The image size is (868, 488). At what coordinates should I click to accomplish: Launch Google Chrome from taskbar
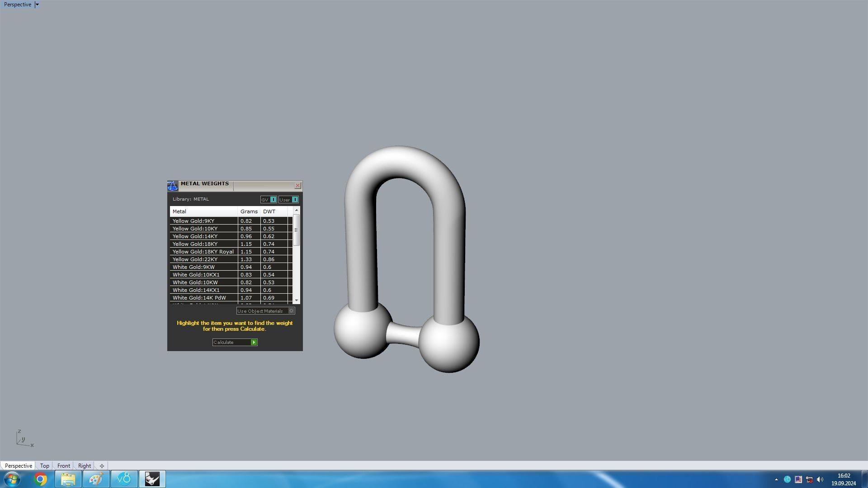41,479
